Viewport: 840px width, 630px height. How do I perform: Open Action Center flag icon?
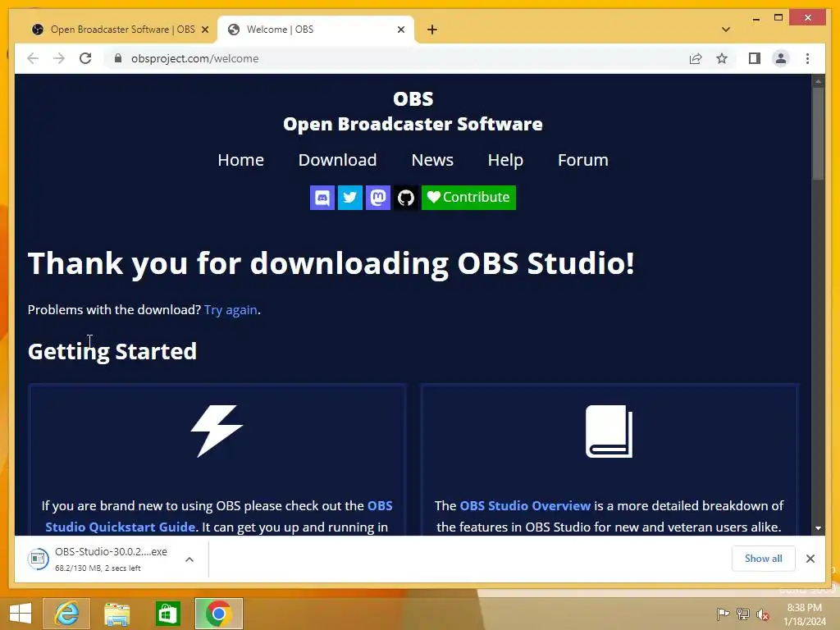pyautogui.click(x=723, y=614)
